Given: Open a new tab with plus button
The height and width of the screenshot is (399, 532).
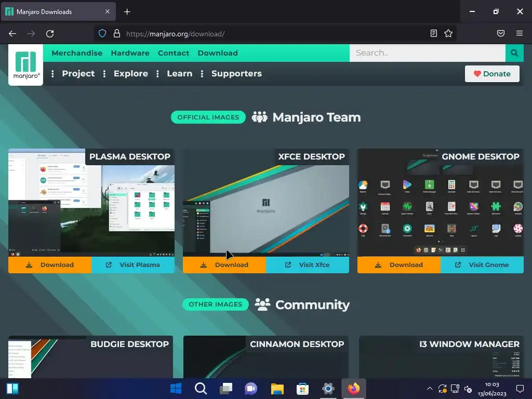Looking at the screenshot, I should point(127,12).
